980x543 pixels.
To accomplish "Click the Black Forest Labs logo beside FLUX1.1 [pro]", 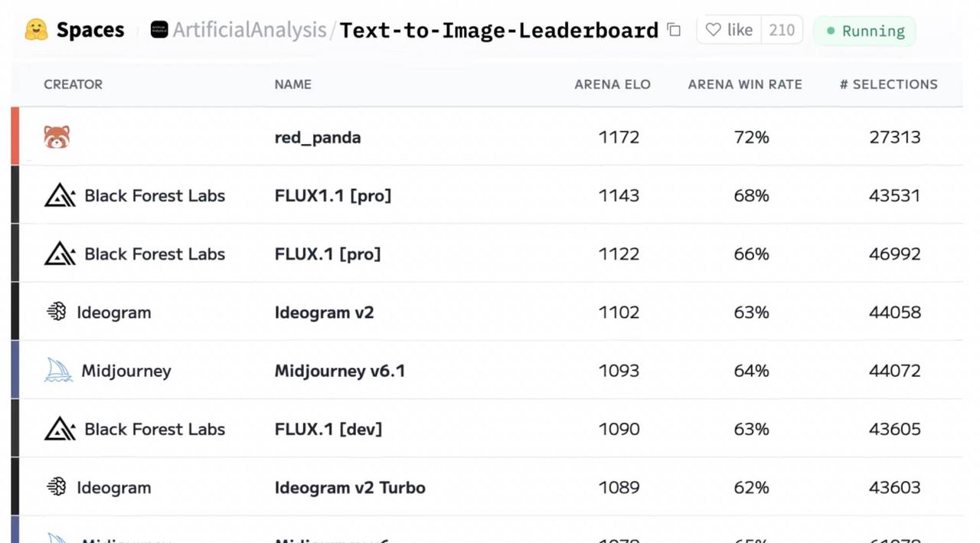I will (x=60, y=195).
